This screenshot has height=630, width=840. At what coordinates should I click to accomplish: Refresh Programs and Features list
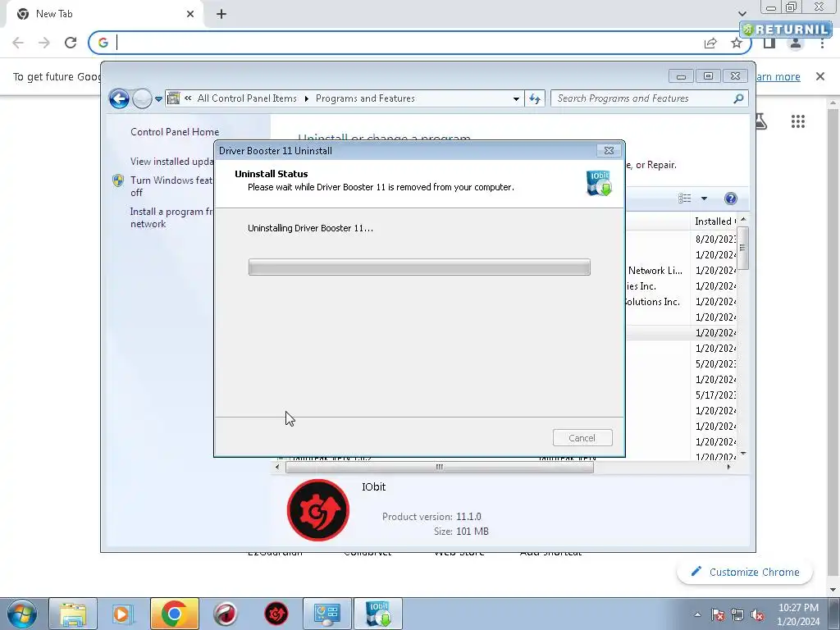535,98
